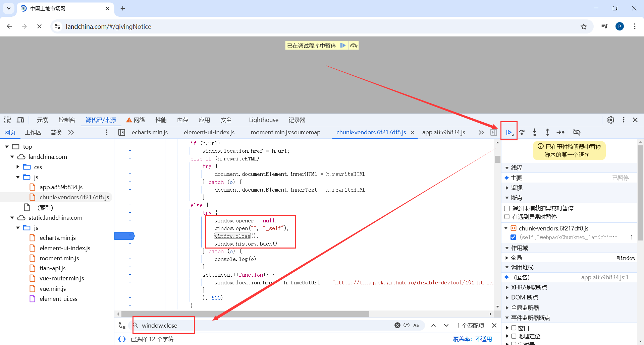Resume from the paused-in-debugger overlay
This screenshot has height=345, width=644.
(343, 46)
